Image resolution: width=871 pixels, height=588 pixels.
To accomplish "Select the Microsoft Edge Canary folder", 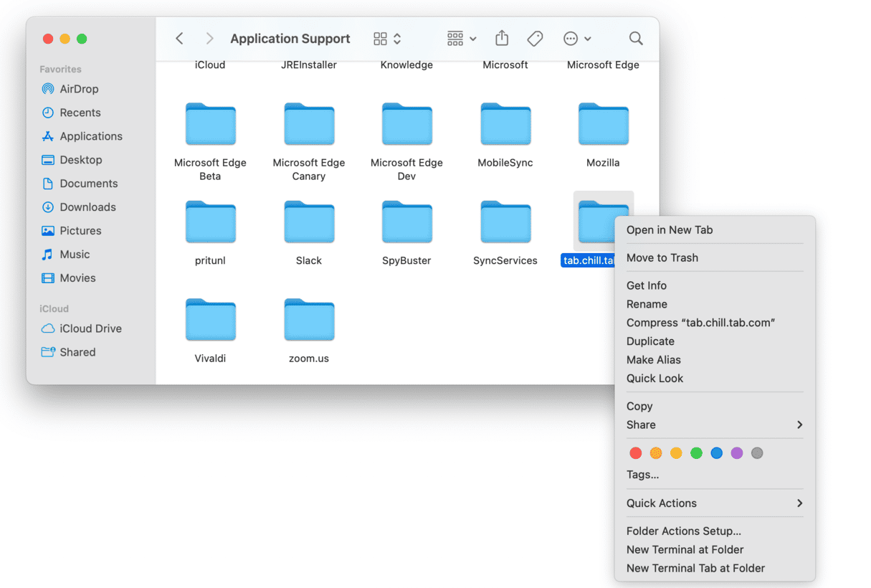I will click(x=309, y=125).
